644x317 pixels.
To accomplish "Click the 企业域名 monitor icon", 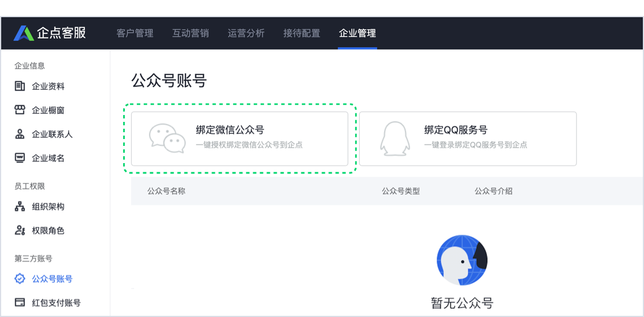I will [19, 158].
